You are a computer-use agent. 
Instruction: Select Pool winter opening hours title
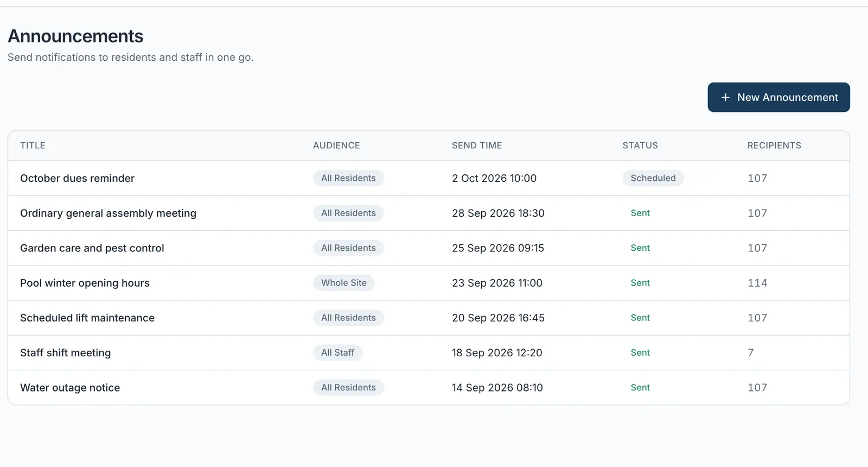[x=85, y=283]
